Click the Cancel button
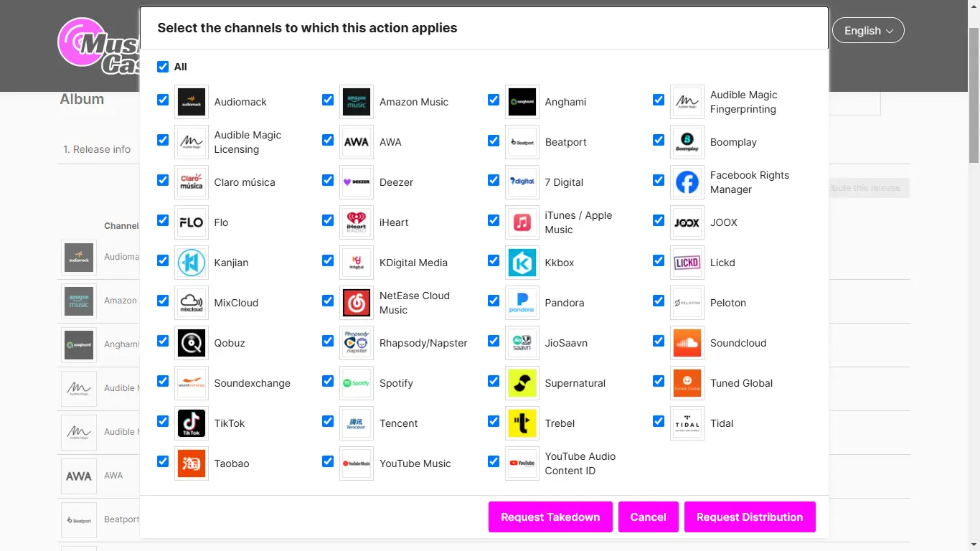Image resolution: width=980 pixels, height=551 pixels. click(648, 517)
